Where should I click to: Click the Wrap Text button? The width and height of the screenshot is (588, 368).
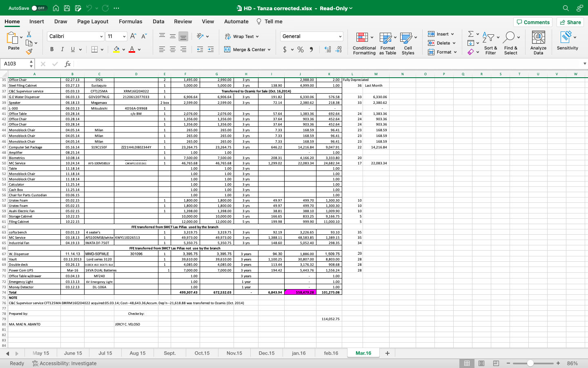click(x=242, y=36)
